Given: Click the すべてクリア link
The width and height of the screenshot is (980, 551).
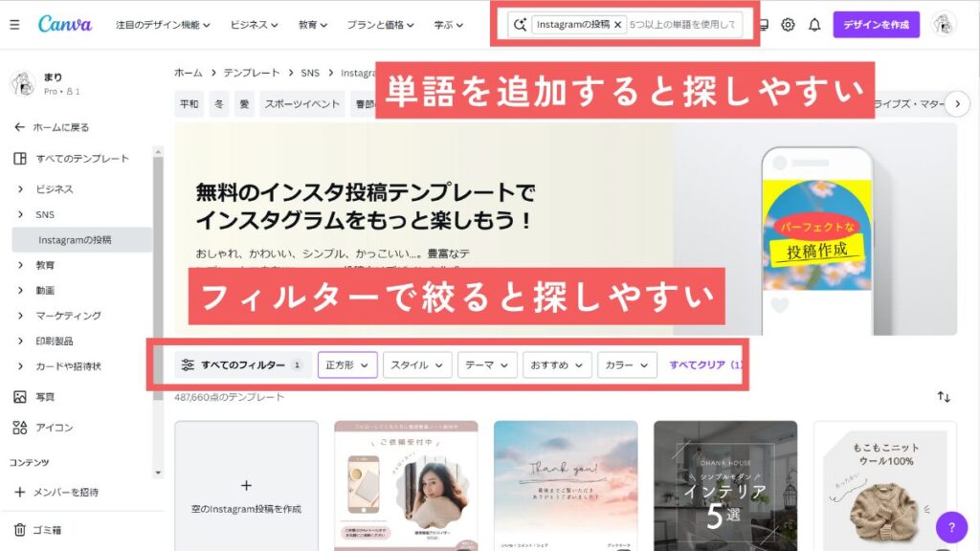Looking at the screenshot, I should 705,364.
